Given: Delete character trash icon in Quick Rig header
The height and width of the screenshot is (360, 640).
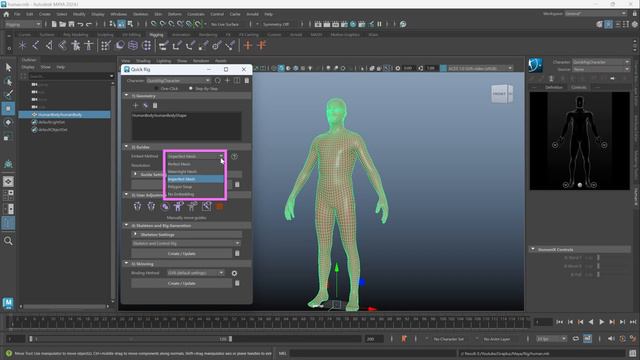Looking at the screenshot, I should (247, 81).
